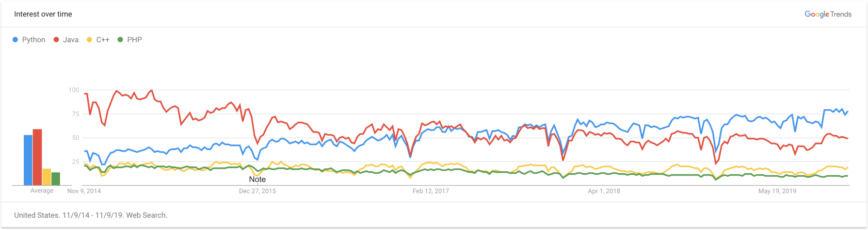This screenshot has height=230, width=868.
Task: Click the C++ legend label
Action: tap(103, 40)
